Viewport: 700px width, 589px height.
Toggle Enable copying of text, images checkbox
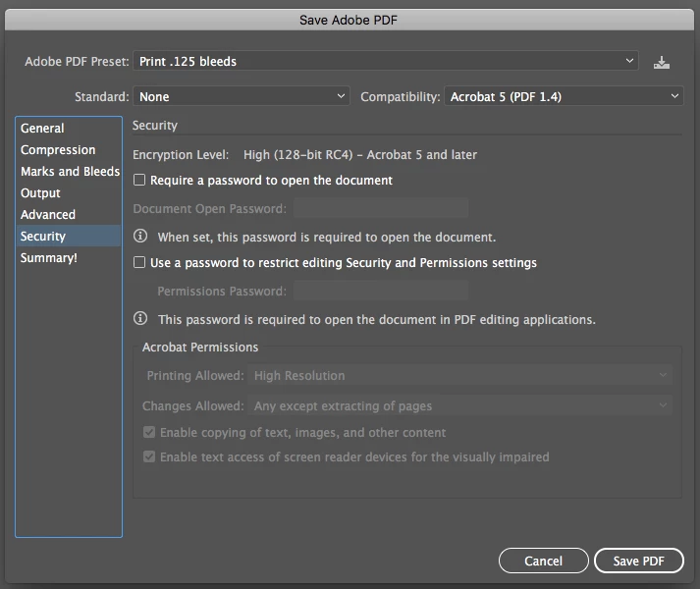click(x=149, y=432)
